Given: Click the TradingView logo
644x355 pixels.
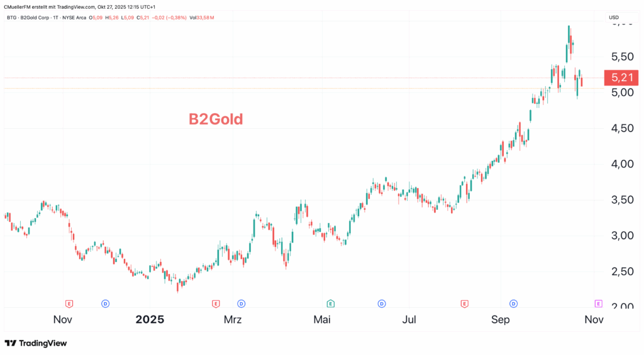Looking at the screenshot, I should 35,343.
